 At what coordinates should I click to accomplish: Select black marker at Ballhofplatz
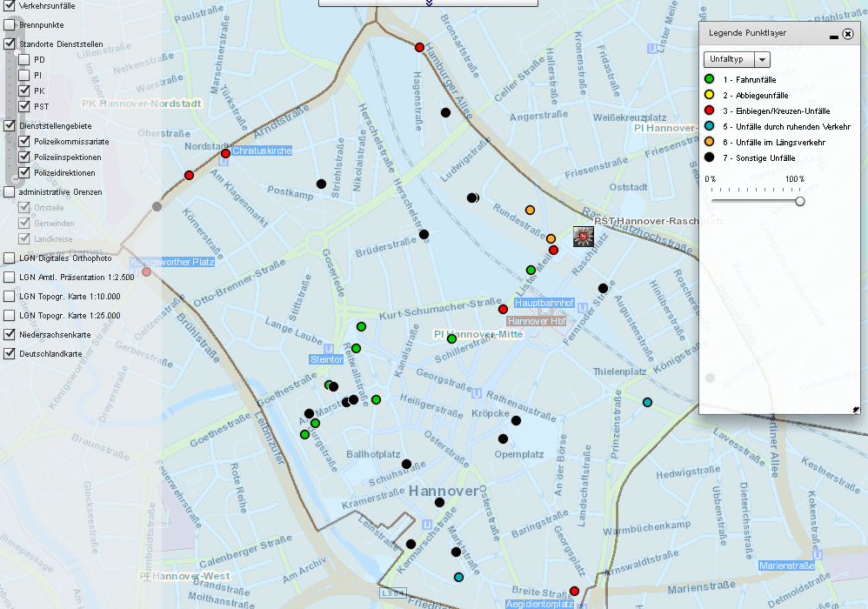(406, 464)
